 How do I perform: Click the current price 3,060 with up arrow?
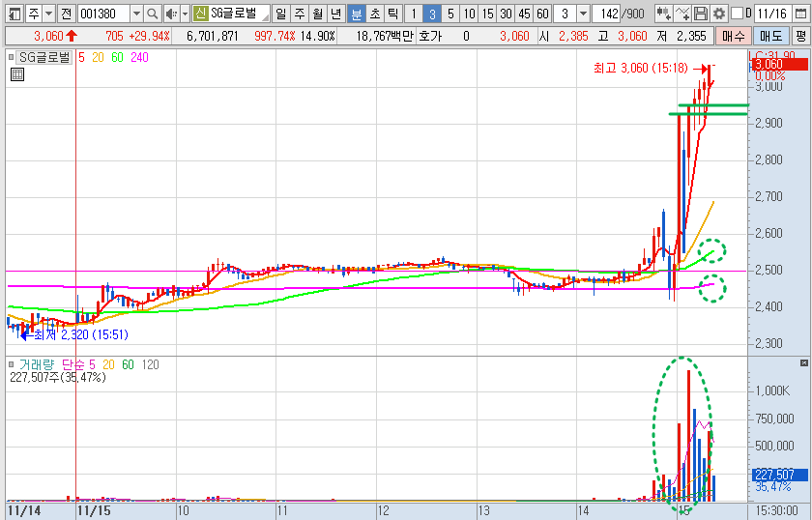click(55, 36)
